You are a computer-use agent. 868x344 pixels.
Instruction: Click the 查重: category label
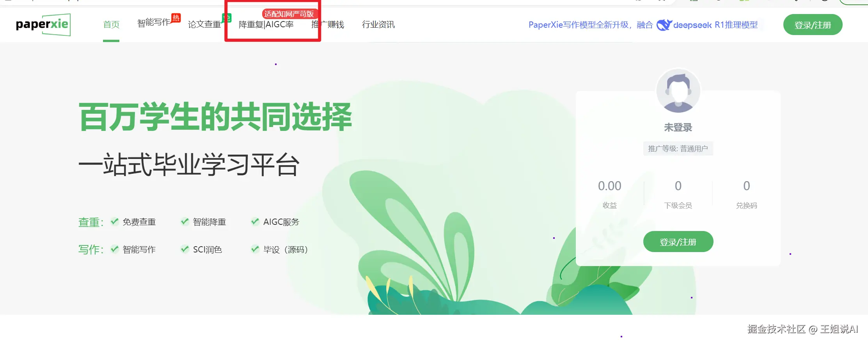(x=91, y=222)
